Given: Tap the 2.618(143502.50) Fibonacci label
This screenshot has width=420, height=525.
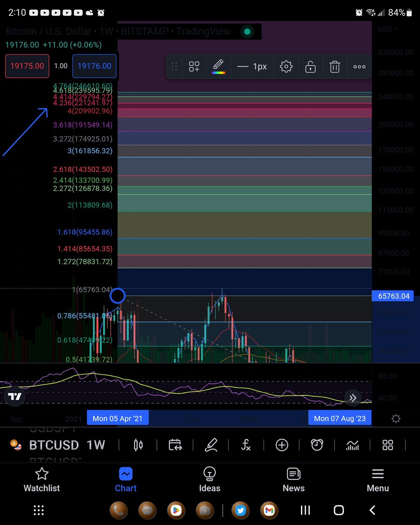Looking at the screenshot, I should click(x=83, y=169).
